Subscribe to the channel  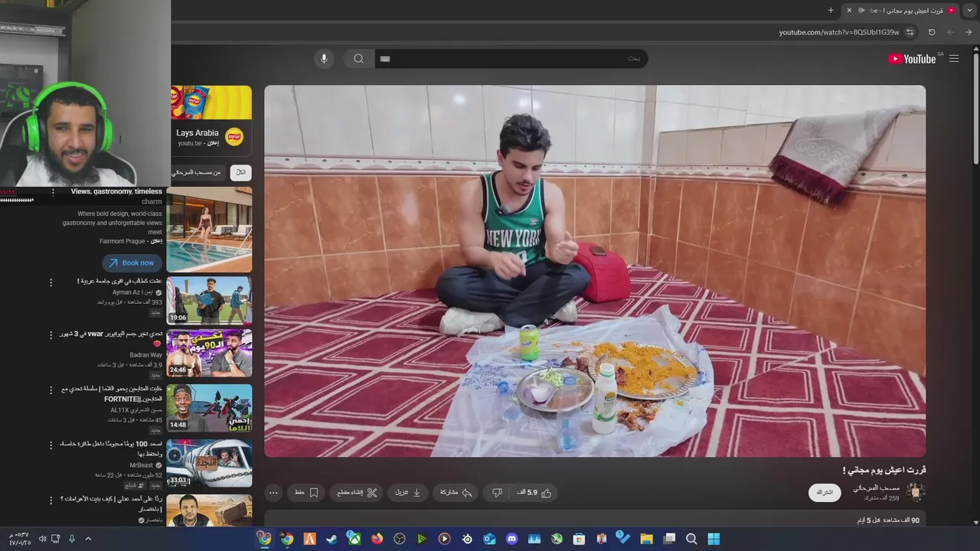point(825,492)
